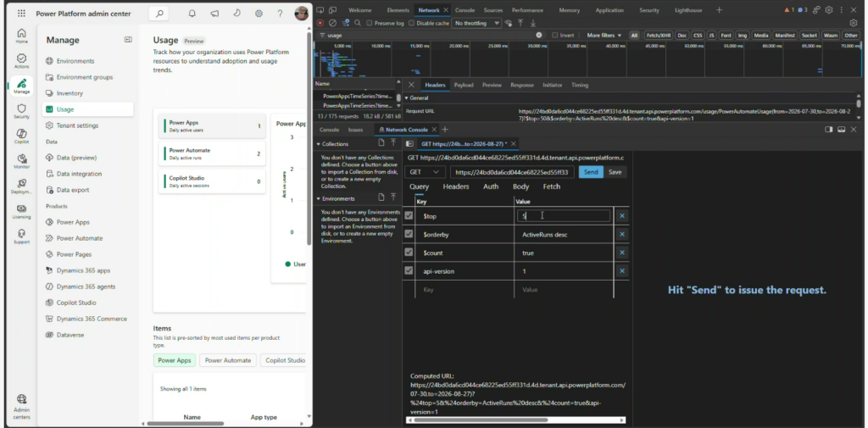Click the inspect element picker icon

pos(320,10)
